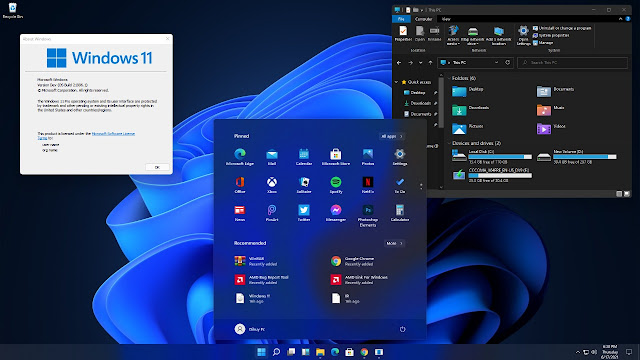The width and height of the screenshot is (640, 360).
Task: Launch Photos from the Start menu
Action: click(x=368, y=157)
